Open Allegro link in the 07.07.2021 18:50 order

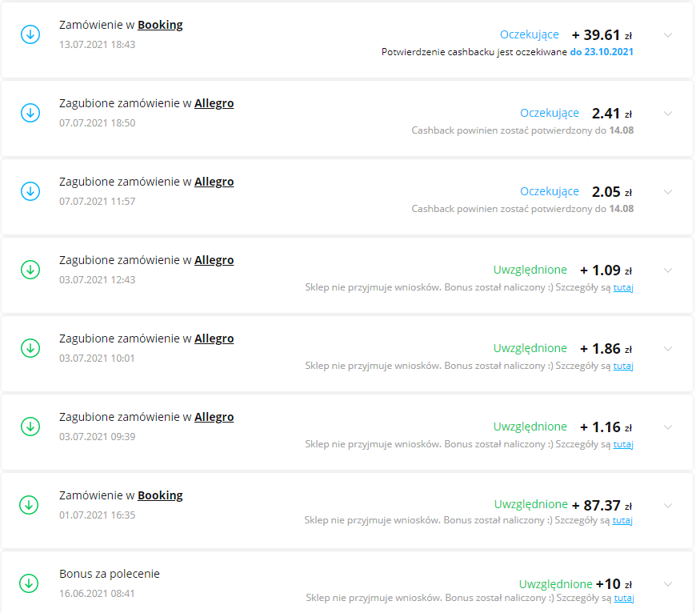coord(214,103)
